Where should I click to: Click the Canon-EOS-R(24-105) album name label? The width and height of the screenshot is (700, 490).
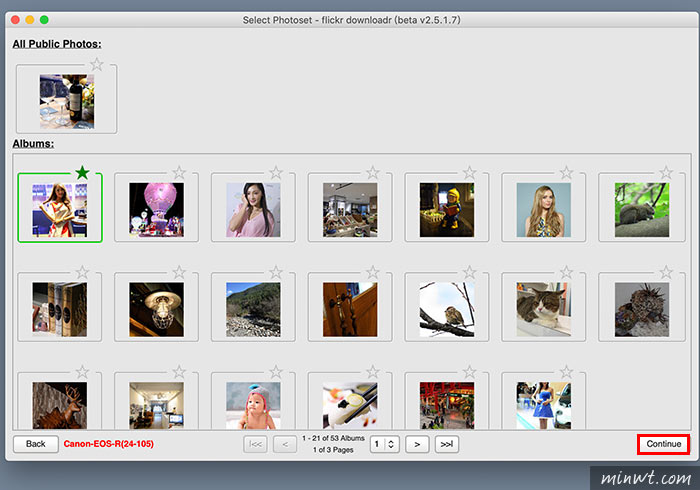pos(108,444)
